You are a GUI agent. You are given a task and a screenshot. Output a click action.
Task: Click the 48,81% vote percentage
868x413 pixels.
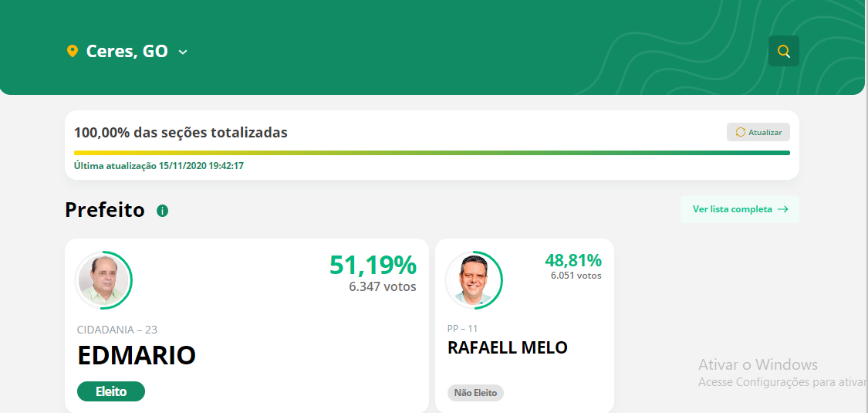[x=573, y=259]
